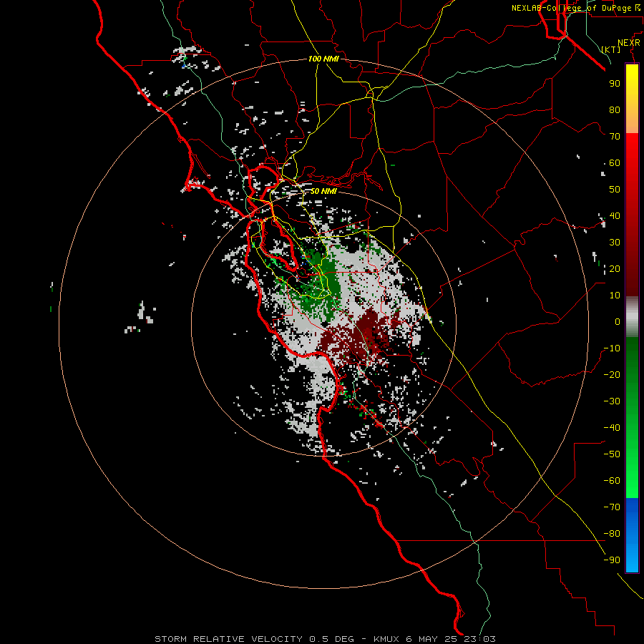Viewport: 644px width, 644px height.
Task: Click the -40 value on velocity scale
Action: click(x=612, y=428)
